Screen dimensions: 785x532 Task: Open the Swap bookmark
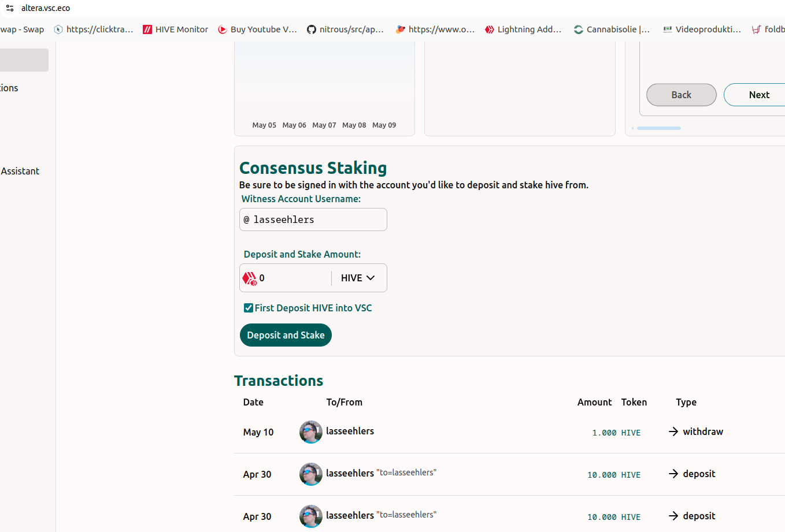22,29
